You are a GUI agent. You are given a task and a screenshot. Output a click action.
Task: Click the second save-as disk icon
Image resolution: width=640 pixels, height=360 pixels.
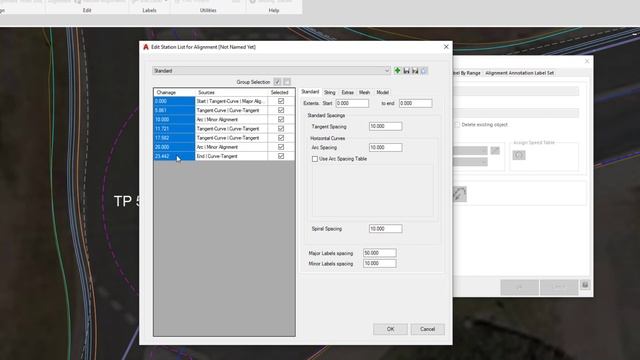click(x=415, y=71)
